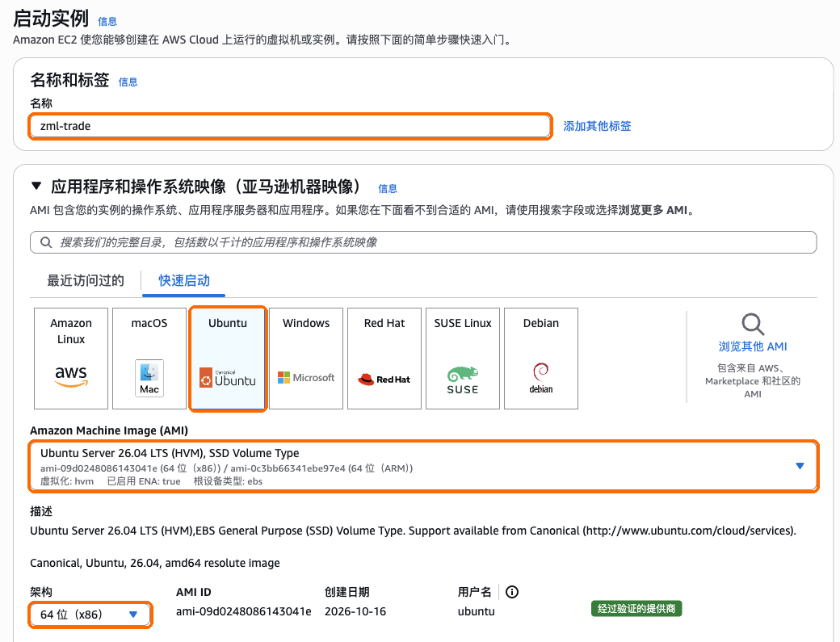Click the username value ubuntu
Screen dimensions: 840x642
point(477,611)
